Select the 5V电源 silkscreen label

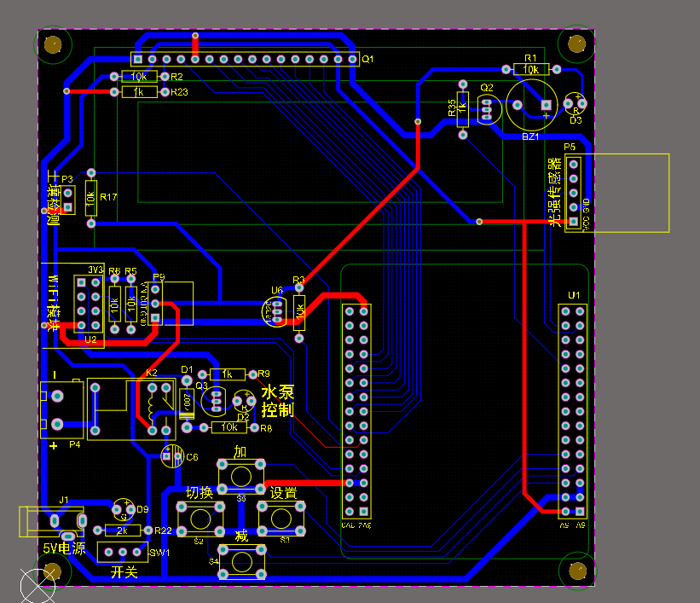point(64,548)
